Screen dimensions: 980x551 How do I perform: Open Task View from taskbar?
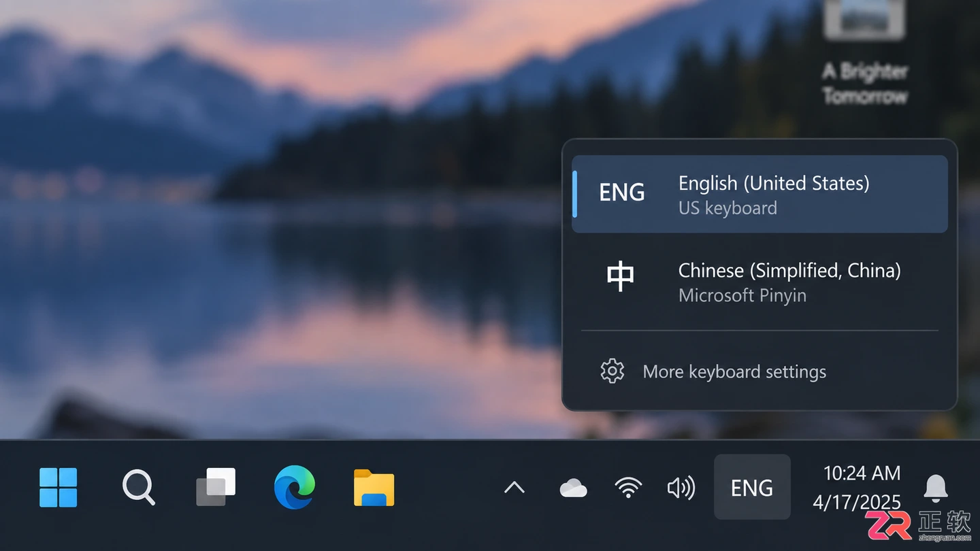216,487
